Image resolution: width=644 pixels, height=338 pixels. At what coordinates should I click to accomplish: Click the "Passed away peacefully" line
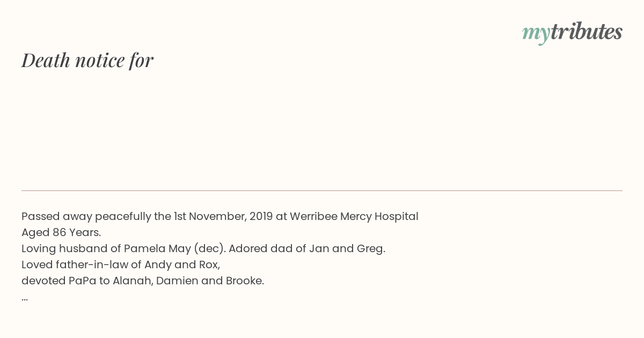[x=220, y=217]
